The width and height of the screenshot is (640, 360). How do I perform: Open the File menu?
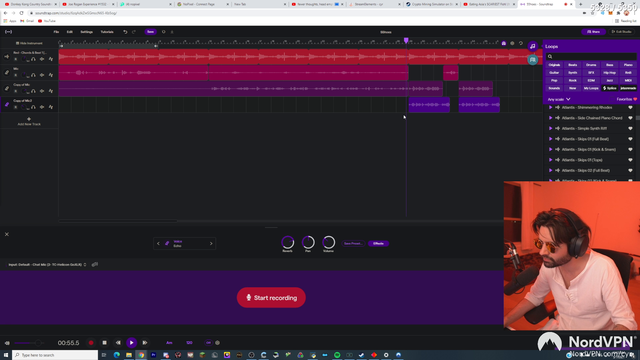[x=56, y=32]
